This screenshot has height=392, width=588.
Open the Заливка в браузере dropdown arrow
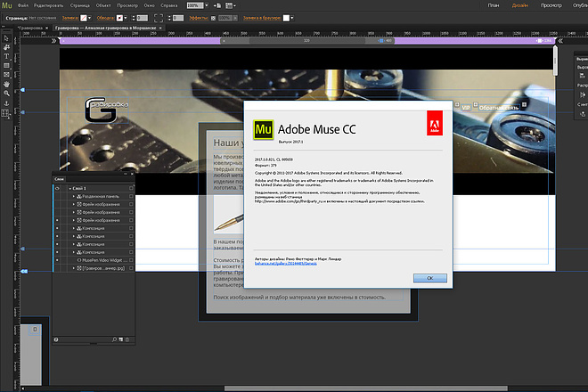pyautogui.click(x=292, y=18)
